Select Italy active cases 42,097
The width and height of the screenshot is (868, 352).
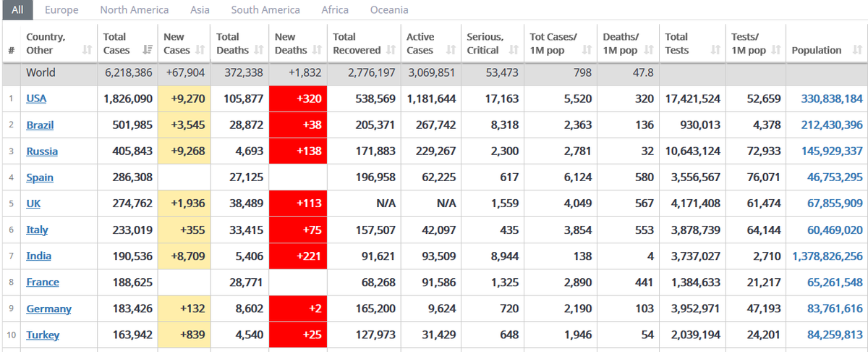coord(438,230)
